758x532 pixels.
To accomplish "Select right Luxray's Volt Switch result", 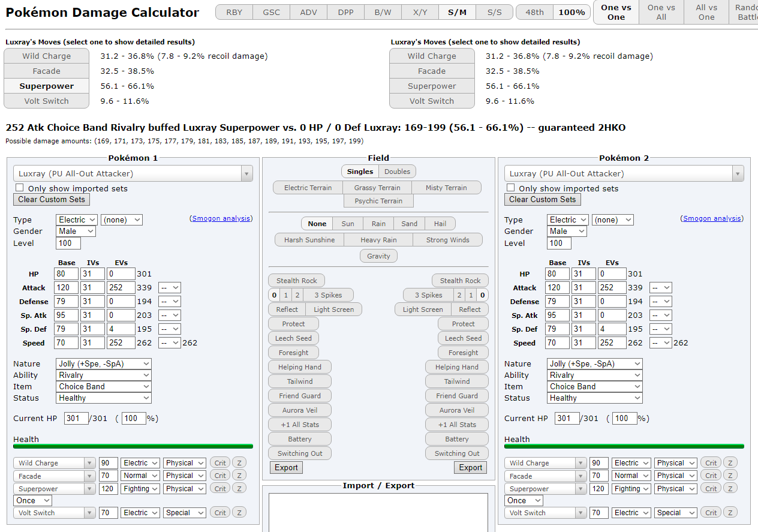I will coord(432,101).
